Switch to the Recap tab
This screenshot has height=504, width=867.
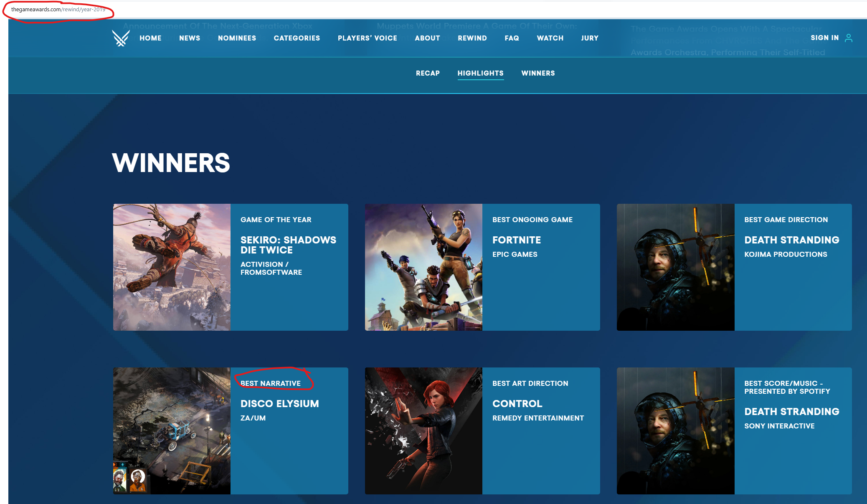point(428,73)
